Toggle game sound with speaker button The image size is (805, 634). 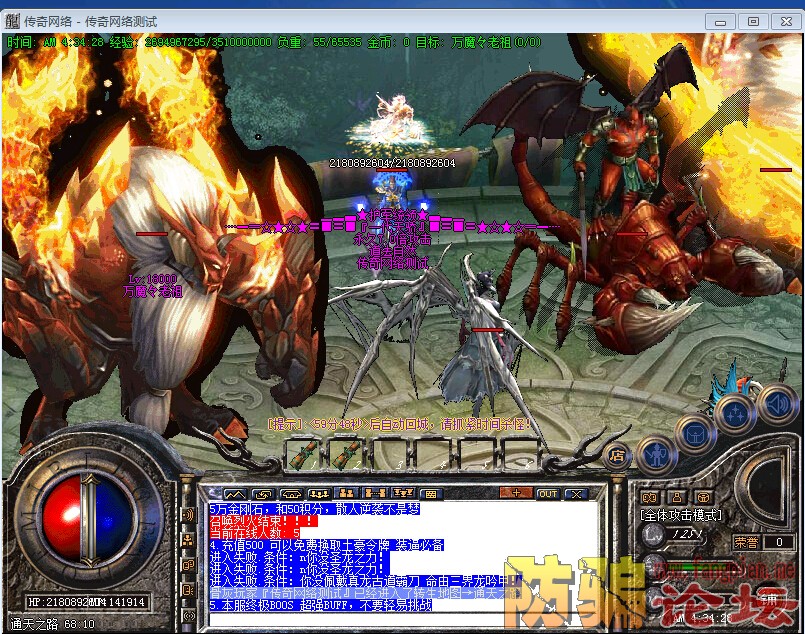tap(776, 403)
